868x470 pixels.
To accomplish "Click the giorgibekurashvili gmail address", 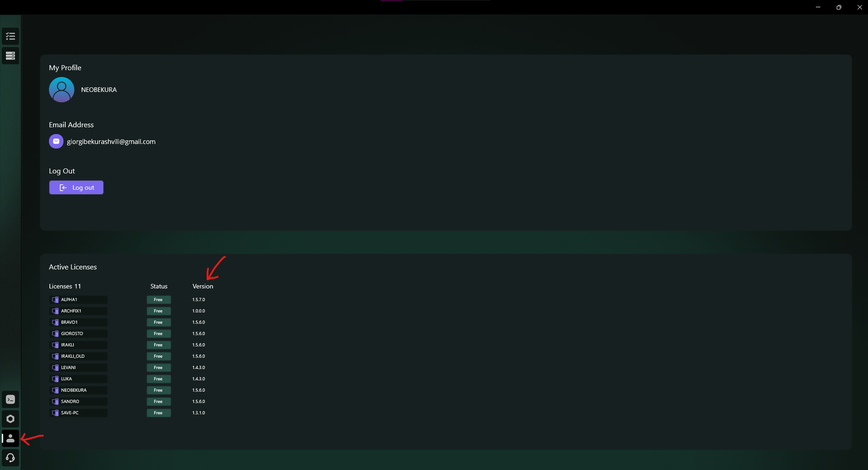I will pos(111,141).
